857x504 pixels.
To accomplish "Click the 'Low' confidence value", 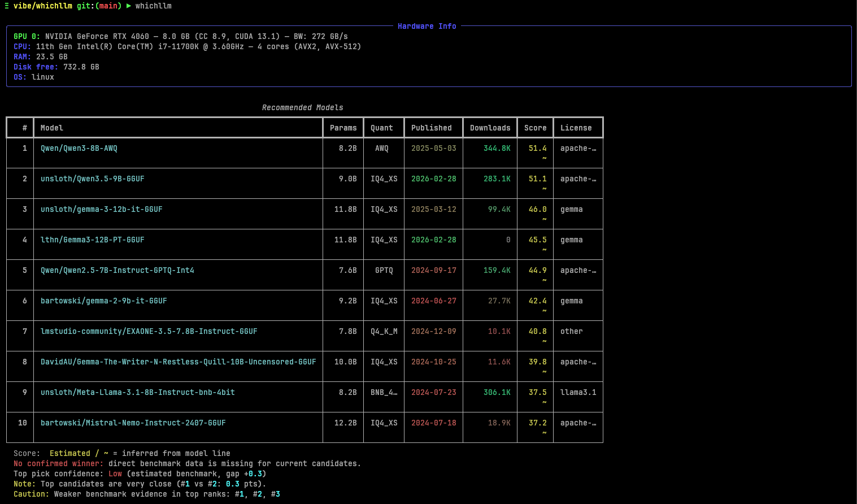I will pyautogui.click(x=115, y=474).
